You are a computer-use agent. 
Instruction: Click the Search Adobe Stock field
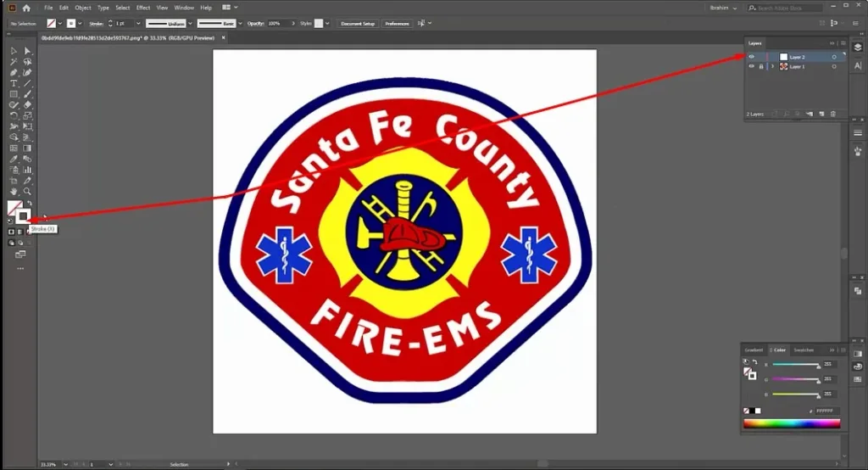tap(784, 8)
